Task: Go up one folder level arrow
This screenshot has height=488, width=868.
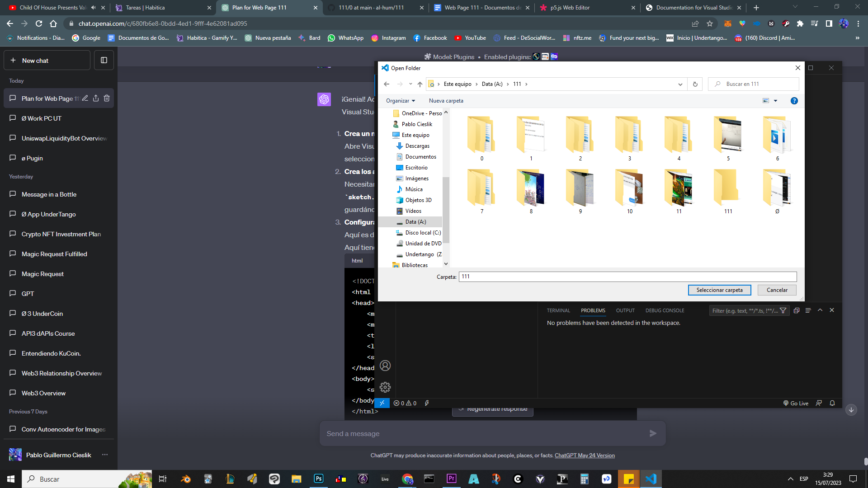Action: tap(420, 84)
